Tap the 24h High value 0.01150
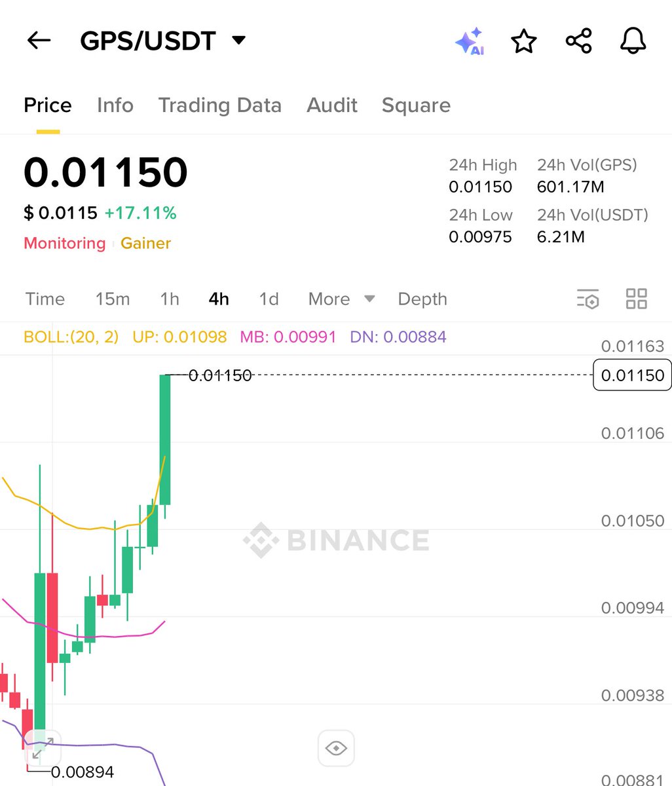 [x=480, y=187]
